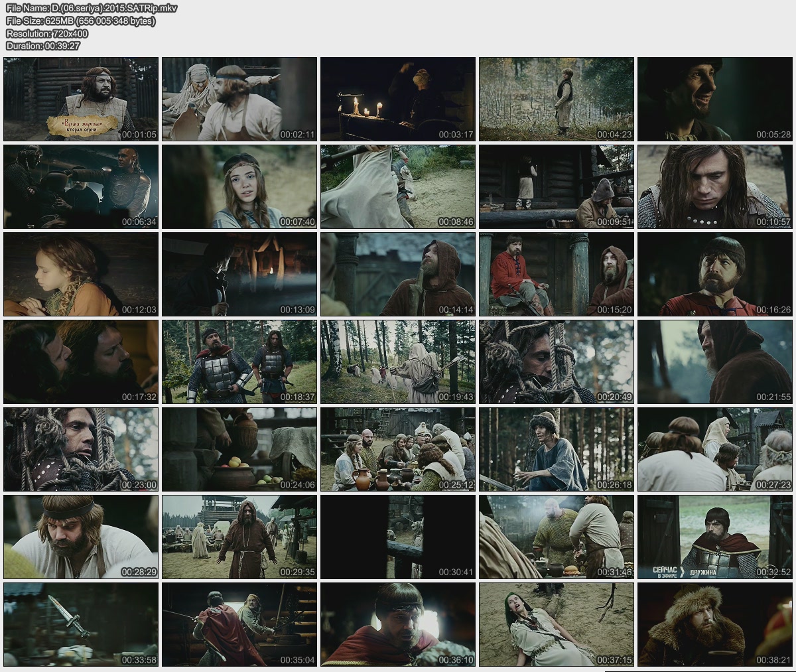Viewport: 796px width, 672px height.
Task: Click the sleeping girl thumbnail at 00:12:03
Action: pos(81,274)
